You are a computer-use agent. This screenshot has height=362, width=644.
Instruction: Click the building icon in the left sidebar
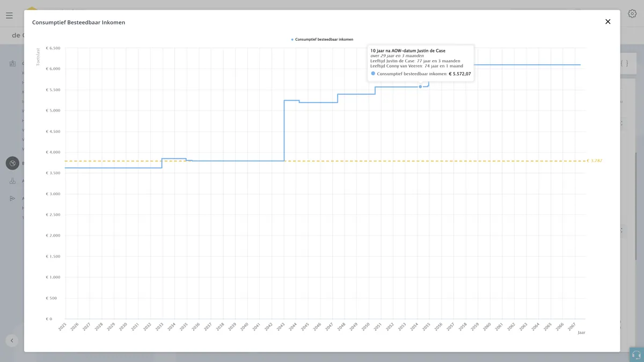(12, 63)
